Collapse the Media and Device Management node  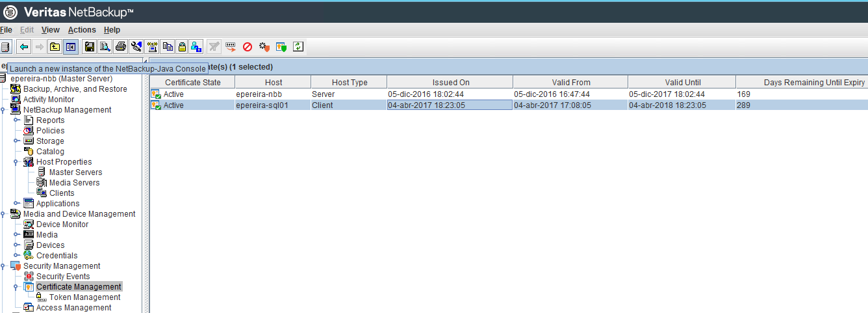click(x=3, y=214)
